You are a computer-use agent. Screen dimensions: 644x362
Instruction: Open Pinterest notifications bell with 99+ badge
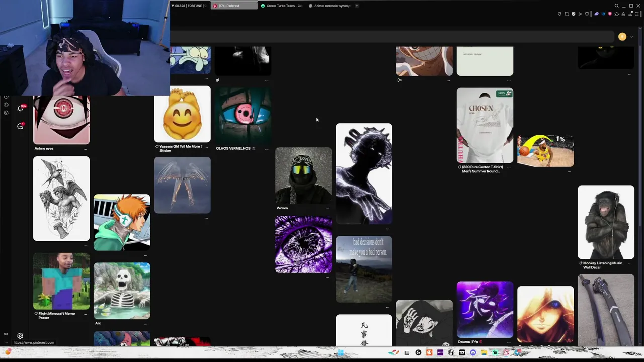20,108
